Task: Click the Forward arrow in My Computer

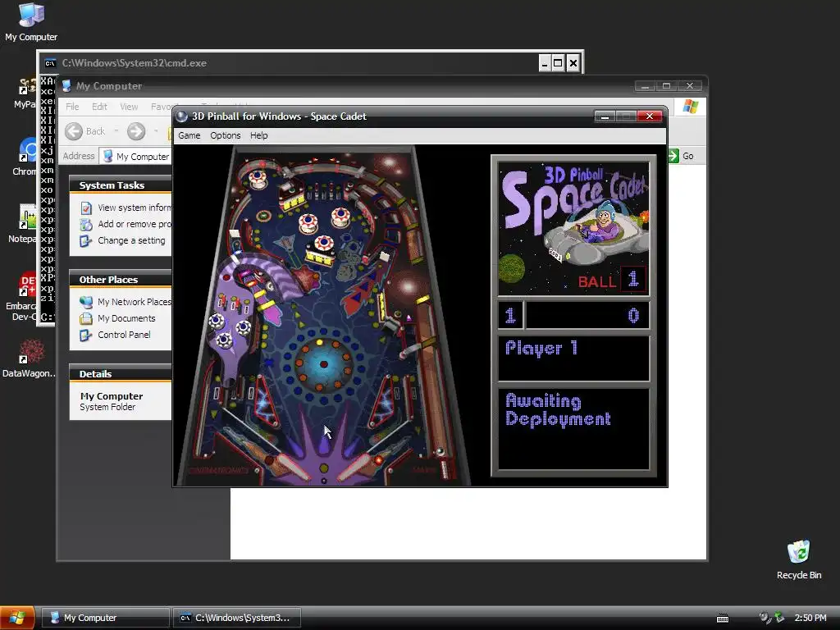Action: [x=136, y=131]
